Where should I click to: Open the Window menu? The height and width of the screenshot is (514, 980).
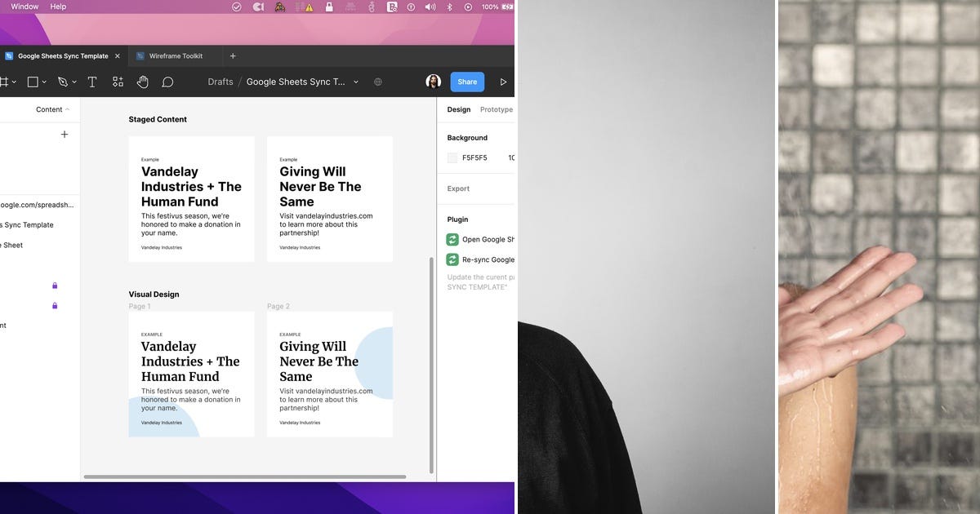click(x=24, y=7)
